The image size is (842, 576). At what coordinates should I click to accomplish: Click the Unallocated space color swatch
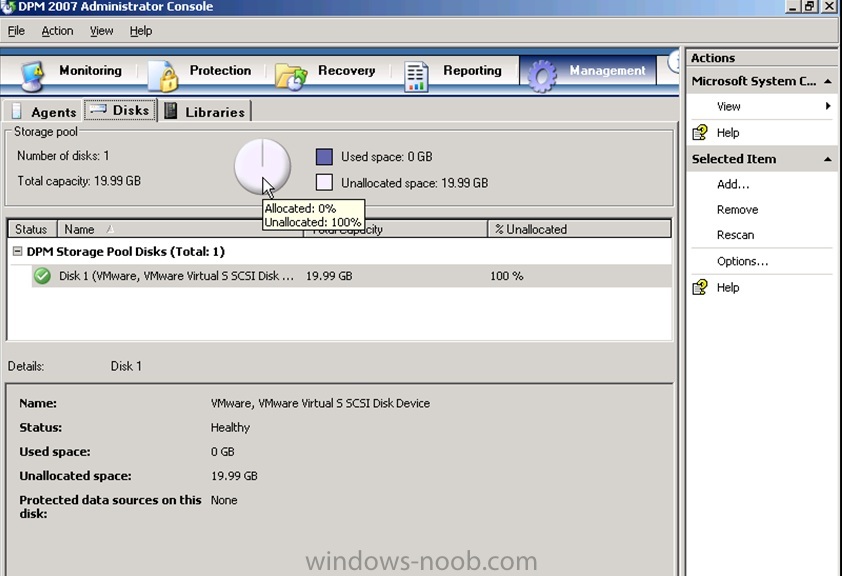click(x=324, y=183)
